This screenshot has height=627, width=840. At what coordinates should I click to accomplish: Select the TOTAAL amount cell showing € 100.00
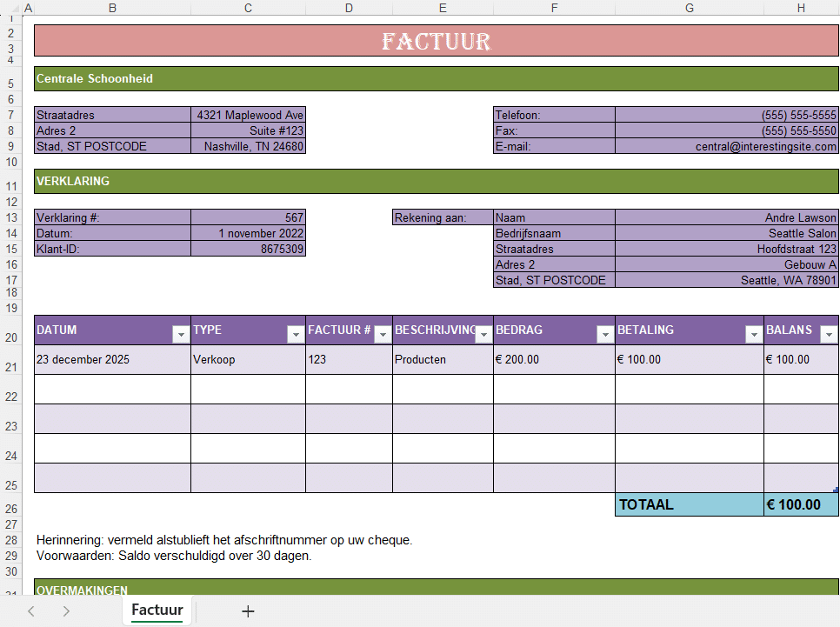coord(800,504)
